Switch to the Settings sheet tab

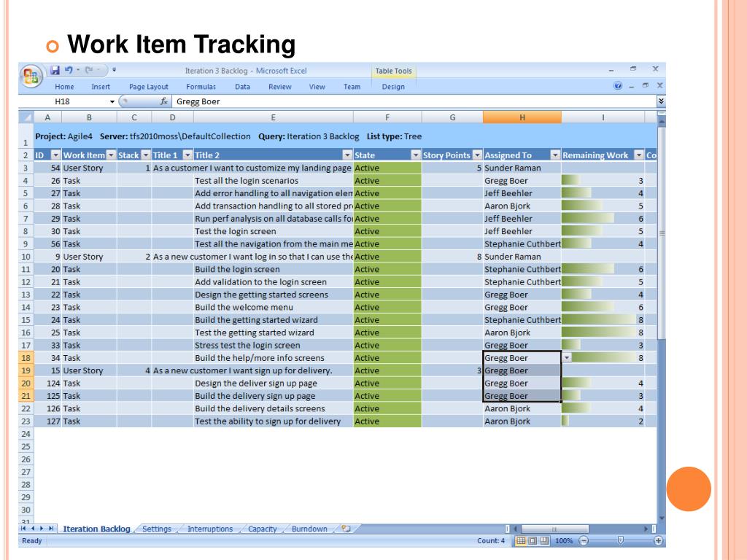[157, 529]
